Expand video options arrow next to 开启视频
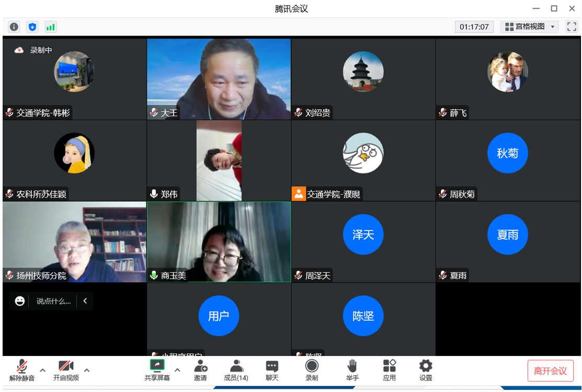This screenshot has height=392, width=582. tap(87, 370)
